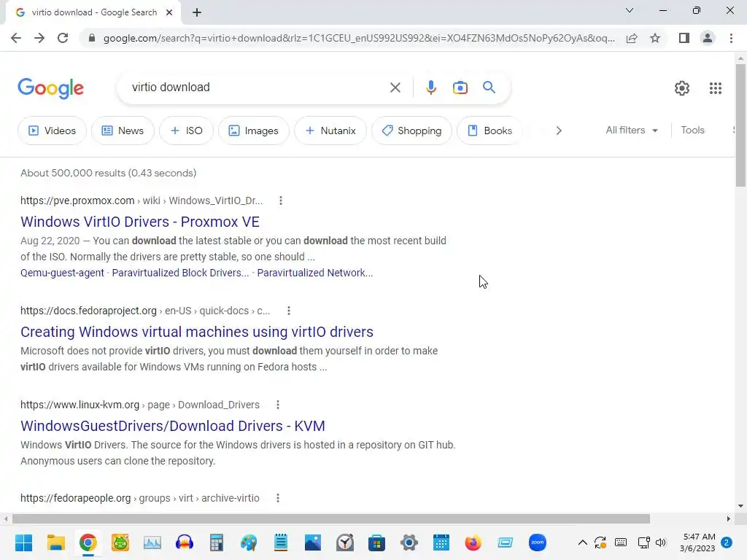The width and height of the screenshot is (747, 560).
Task: Open options for linux-kvm.org result
Action: [x=278, y=405]
